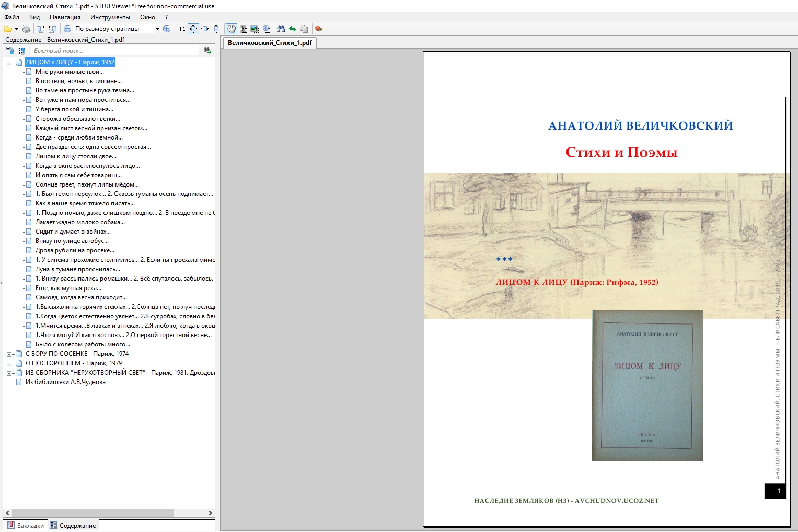Go to 'Солнце греет, пахнут липы мёдом...'
Viewport: 798px width, 532px height.
pos(87,184)
